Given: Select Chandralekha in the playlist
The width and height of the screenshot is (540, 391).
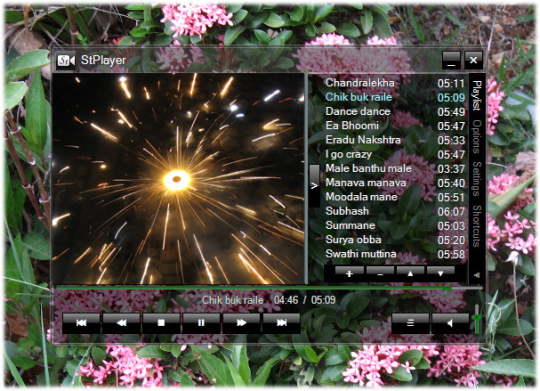Looking at the screenshot, I should pos(395,83).
